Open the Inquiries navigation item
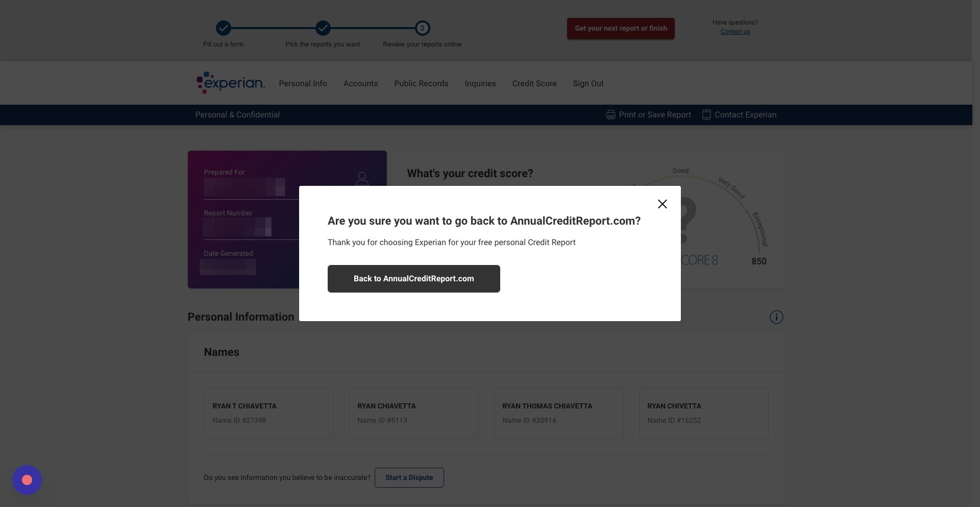The width and height of the screenshot is (980, 507). pos(480,84)
